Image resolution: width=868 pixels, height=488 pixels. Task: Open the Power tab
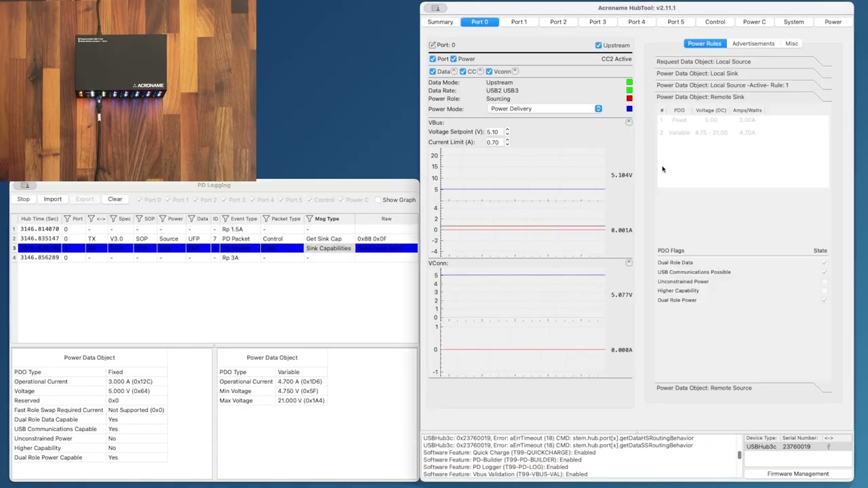point(833,22)
